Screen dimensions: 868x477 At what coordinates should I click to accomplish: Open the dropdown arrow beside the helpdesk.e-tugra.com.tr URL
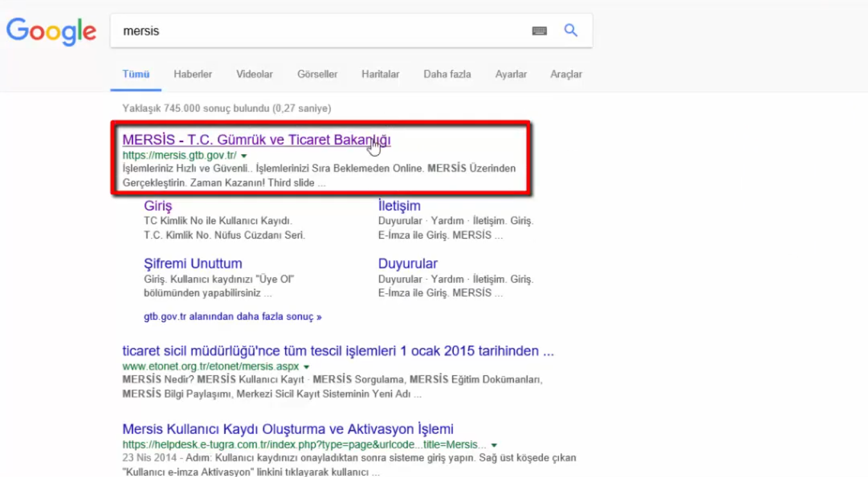pos(493,444)
